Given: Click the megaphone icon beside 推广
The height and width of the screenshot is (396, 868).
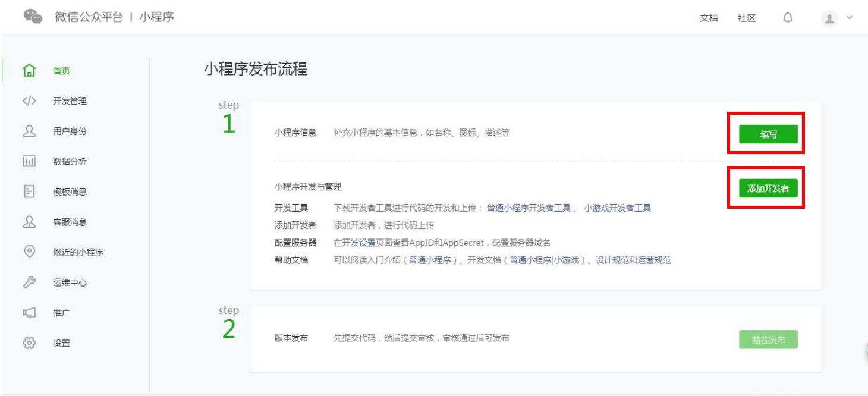Looking at the screenshot, I should pos(29,313).
